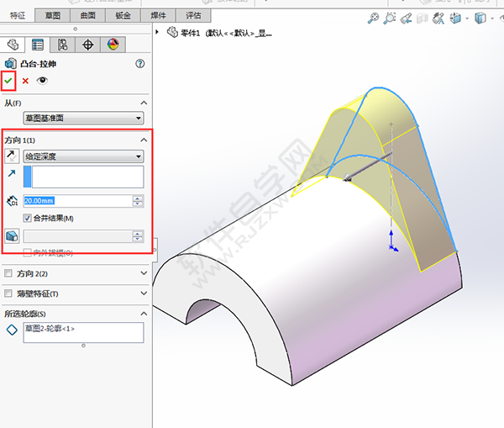This screenshot has width=504, height=428.
Task: Confirm extrude with green checkmark
Action: (x=8, y=81)
